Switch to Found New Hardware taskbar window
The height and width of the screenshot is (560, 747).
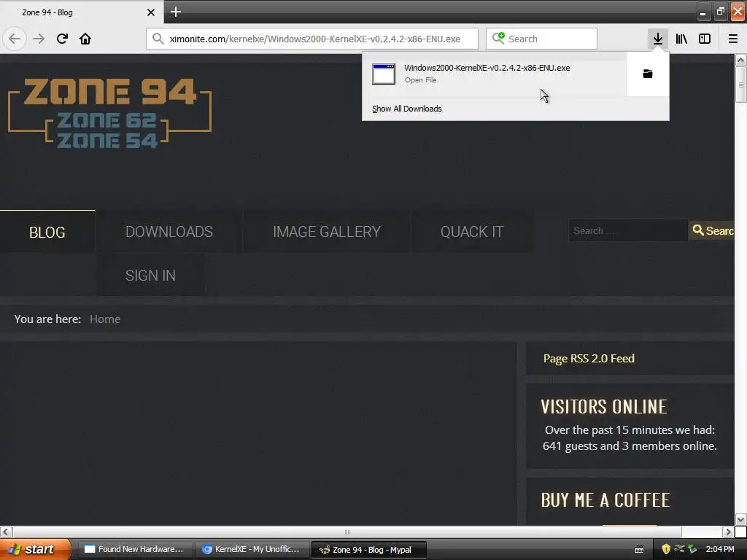tap(134, 549)
